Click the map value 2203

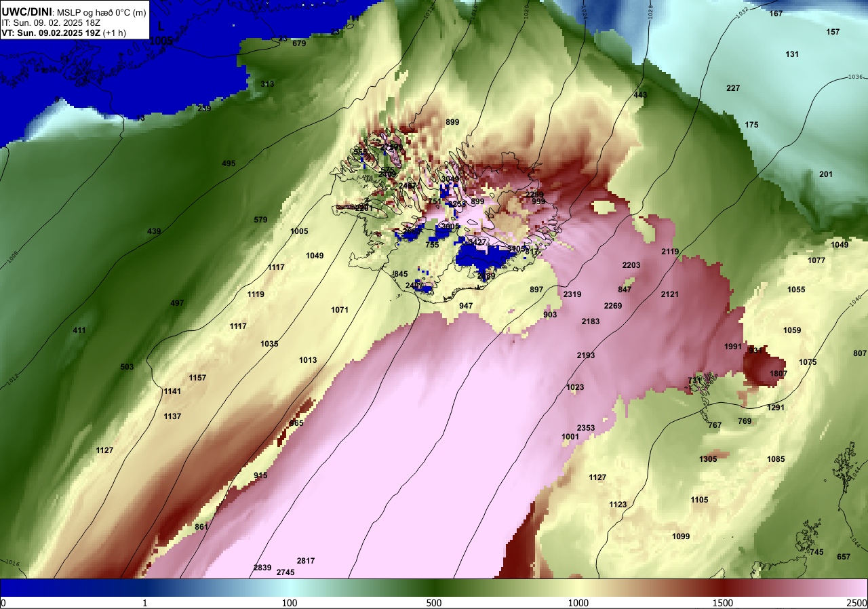[x=631, y=265]
